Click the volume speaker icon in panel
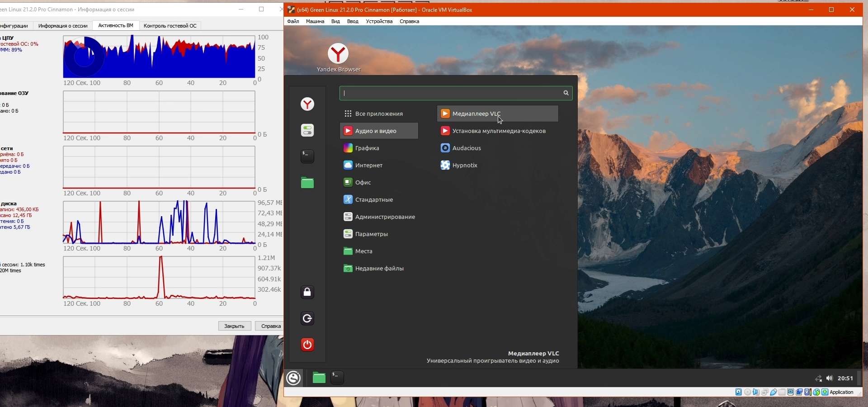This screenshot has width=868, height=407. tap(830, 379)
